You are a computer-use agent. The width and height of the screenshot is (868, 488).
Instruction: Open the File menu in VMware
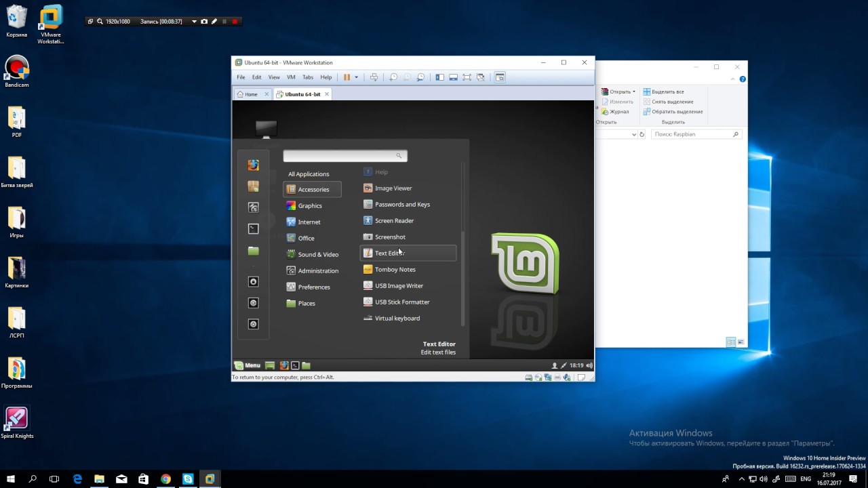click(x=241, y=77)
